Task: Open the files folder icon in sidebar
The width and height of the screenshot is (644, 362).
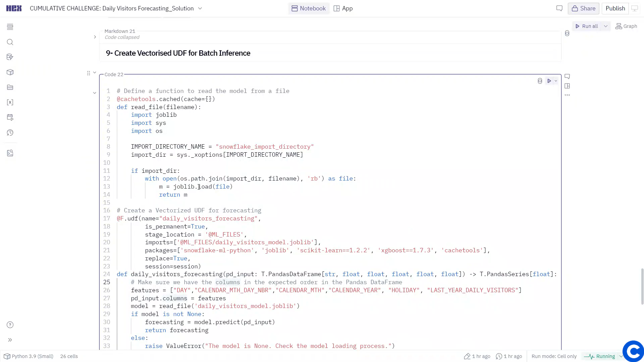Action: pos(10,88)
